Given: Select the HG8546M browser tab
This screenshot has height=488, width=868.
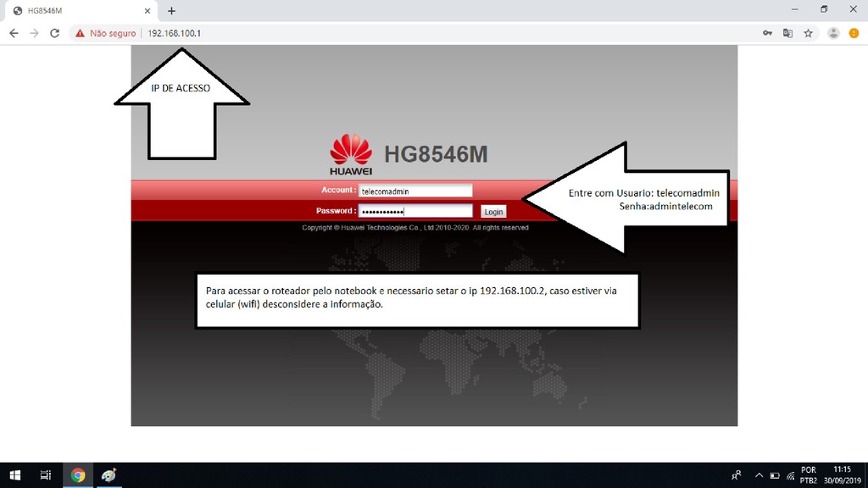Looking at the screenshot, I should (x=81, y=11).
